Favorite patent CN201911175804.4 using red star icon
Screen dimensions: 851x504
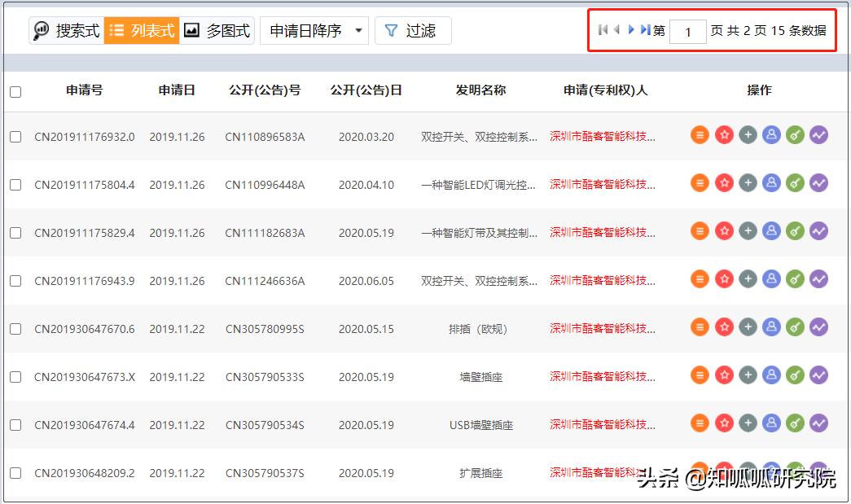coord(724,183)
